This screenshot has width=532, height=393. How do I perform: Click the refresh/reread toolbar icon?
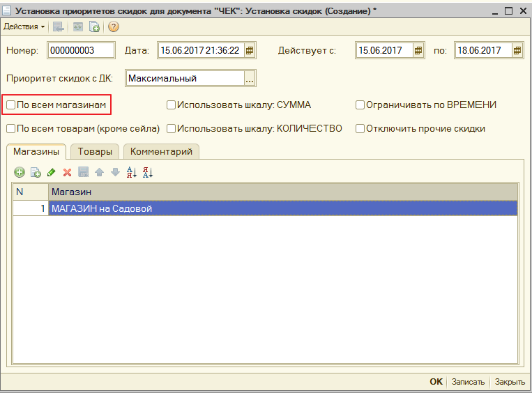pyautogui.click(x=78, y=26)
